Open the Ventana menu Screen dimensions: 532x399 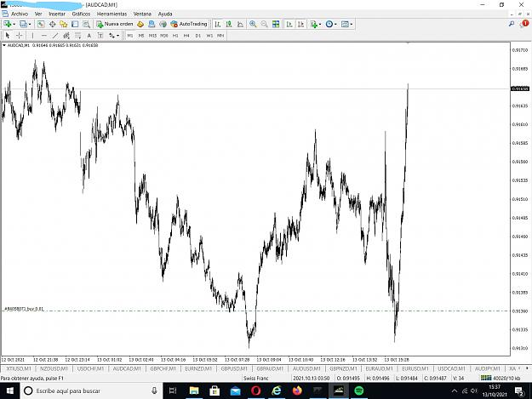tap(142, 14)
